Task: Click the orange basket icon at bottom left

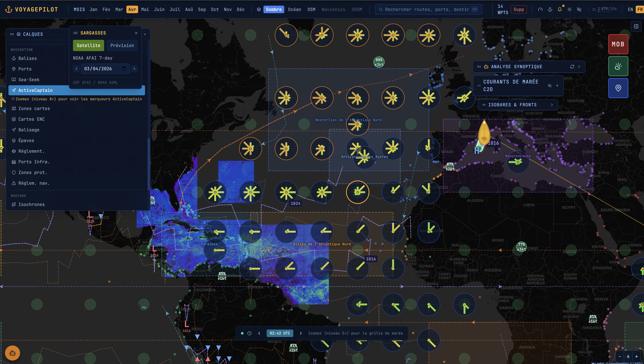Action: [12, 353]
